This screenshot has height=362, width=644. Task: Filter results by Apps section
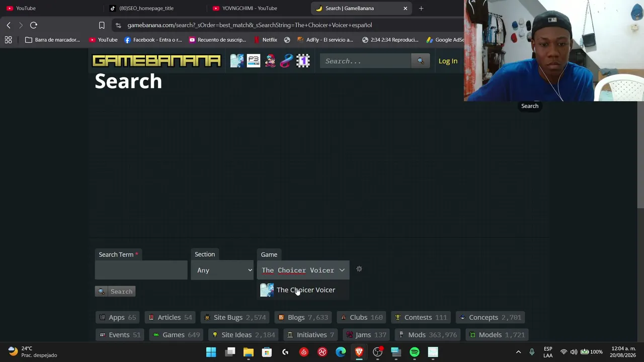(118, 317)
